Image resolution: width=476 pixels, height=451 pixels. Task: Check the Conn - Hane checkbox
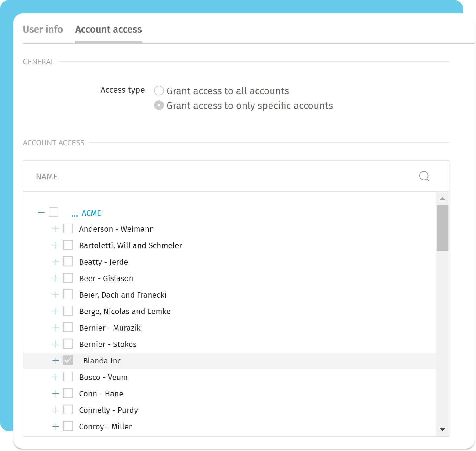point(68,393)
